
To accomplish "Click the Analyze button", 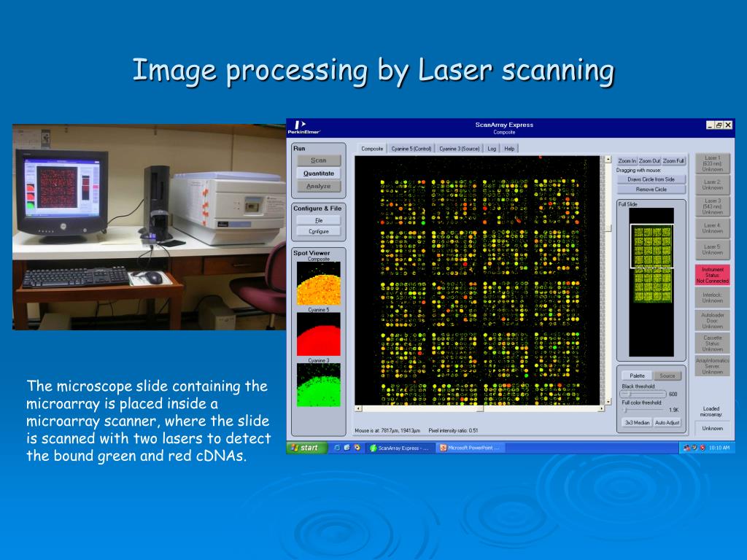I will 318,186.
